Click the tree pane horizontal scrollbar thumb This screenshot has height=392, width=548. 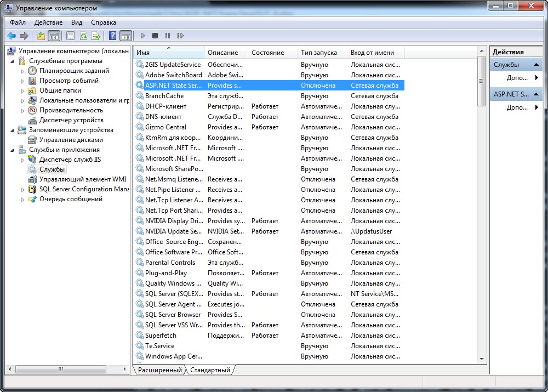61,370
